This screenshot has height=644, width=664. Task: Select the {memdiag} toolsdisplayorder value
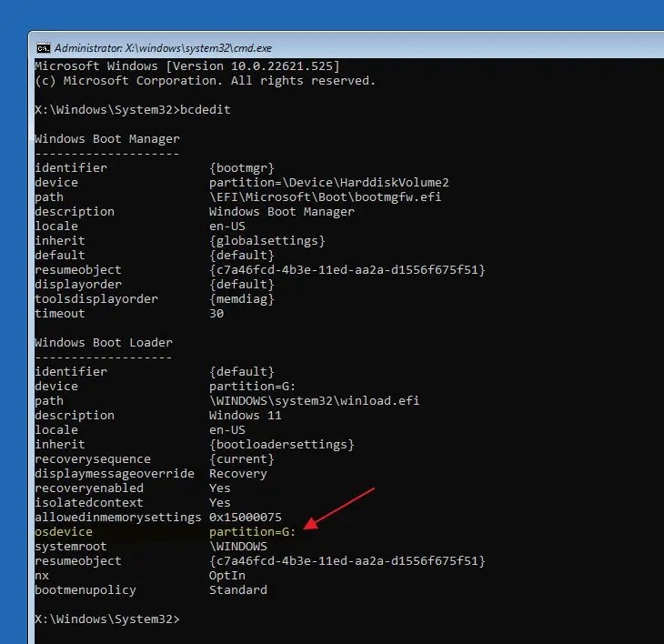[242, 299]
